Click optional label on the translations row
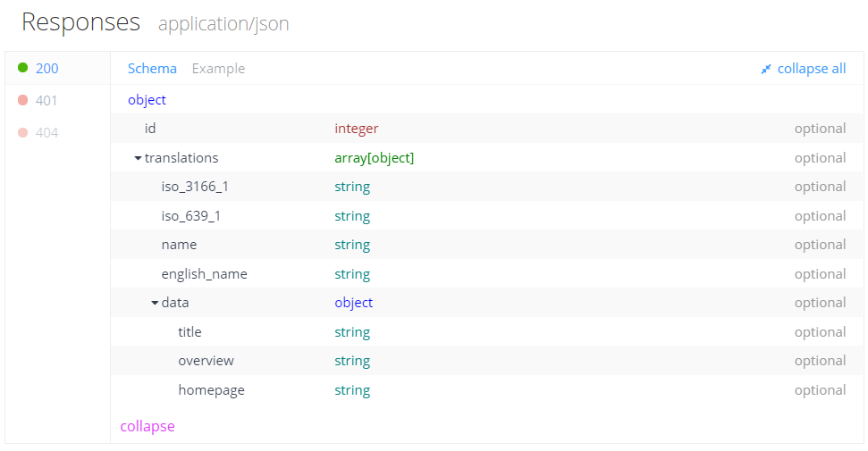Image resolution: width=868 pixels, height=451 pixels. tap(821, 158)
